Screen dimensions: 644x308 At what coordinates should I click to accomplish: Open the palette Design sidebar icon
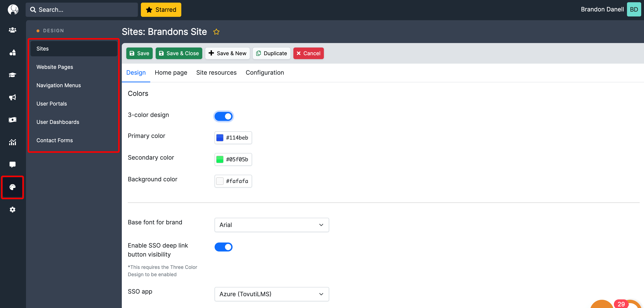tap(13, 187)
